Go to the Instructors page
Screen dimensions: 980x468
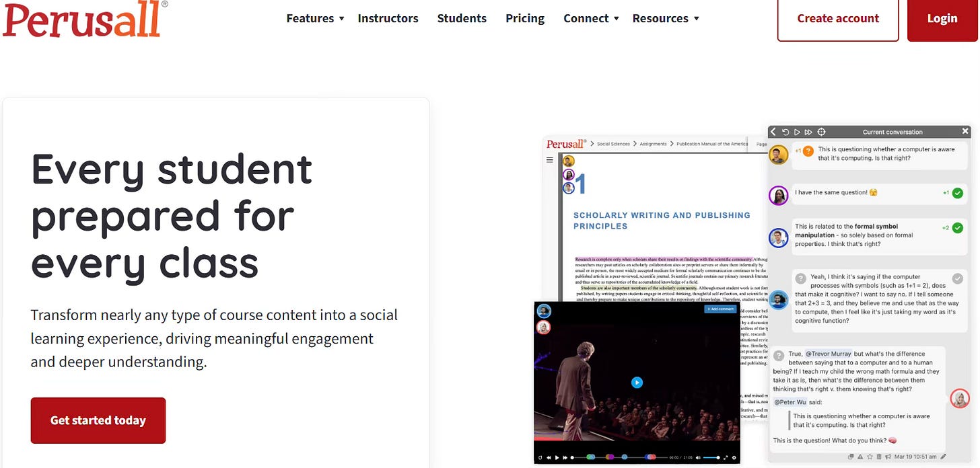388,18
